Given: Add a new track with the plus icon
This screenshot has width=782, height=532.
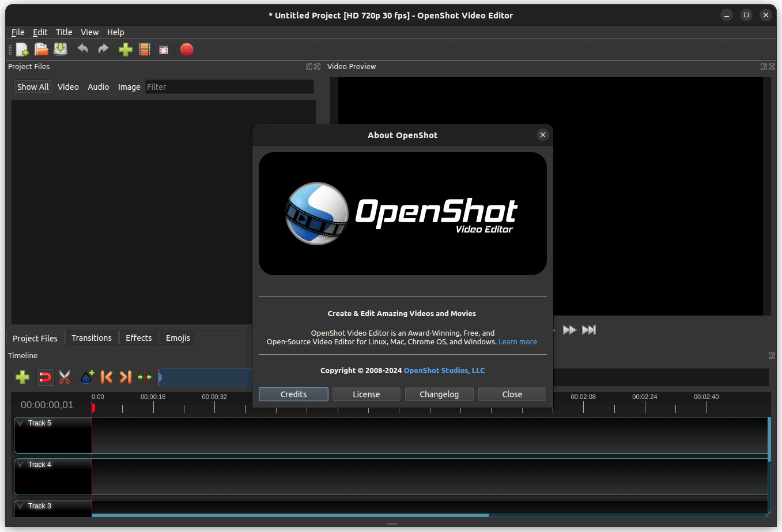Looking at the screenshot, I should 22,377.
